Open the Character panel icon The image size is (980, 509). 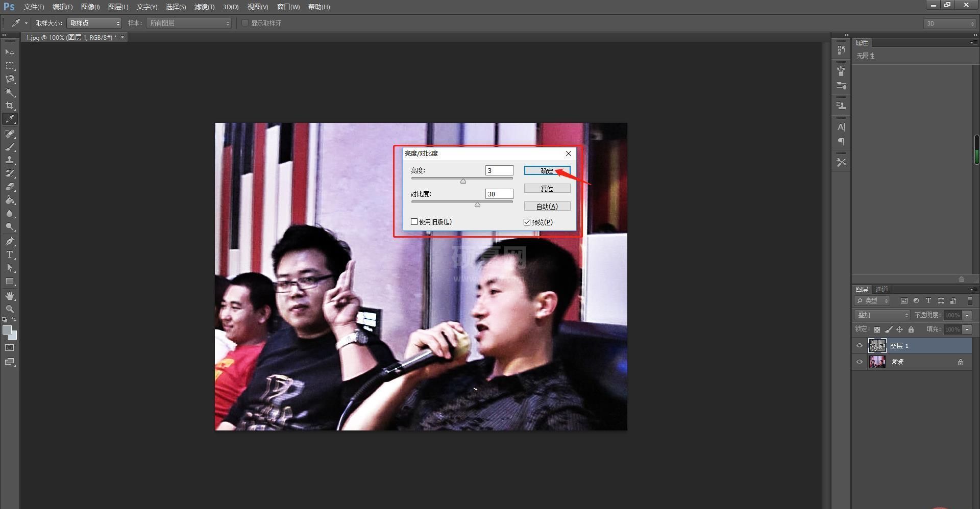point(841,127)
